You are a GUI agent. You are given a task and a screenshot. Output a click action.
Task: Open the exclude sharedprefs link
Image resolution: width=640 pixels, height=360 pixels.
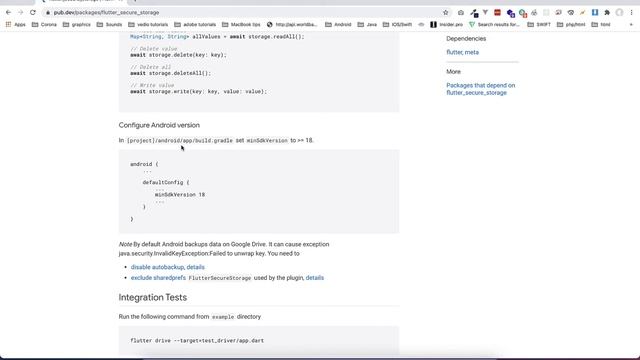[158, 278]
